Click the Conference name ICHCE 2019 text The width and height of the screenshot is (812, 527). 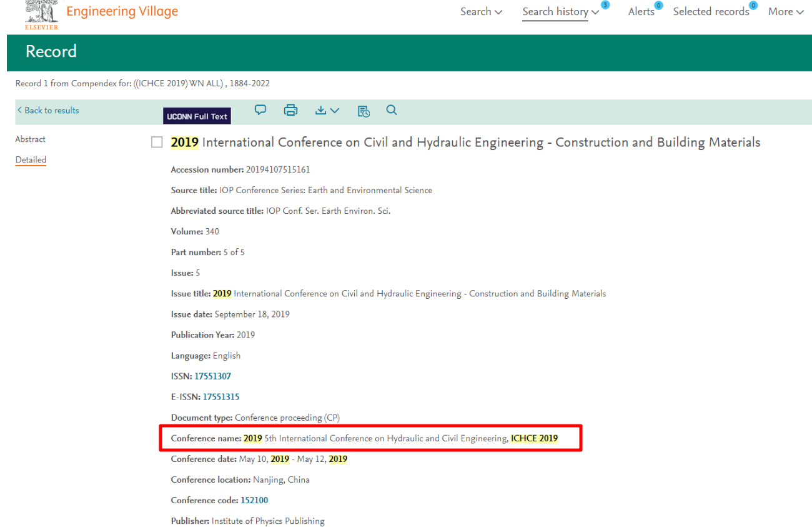point(365,438)
